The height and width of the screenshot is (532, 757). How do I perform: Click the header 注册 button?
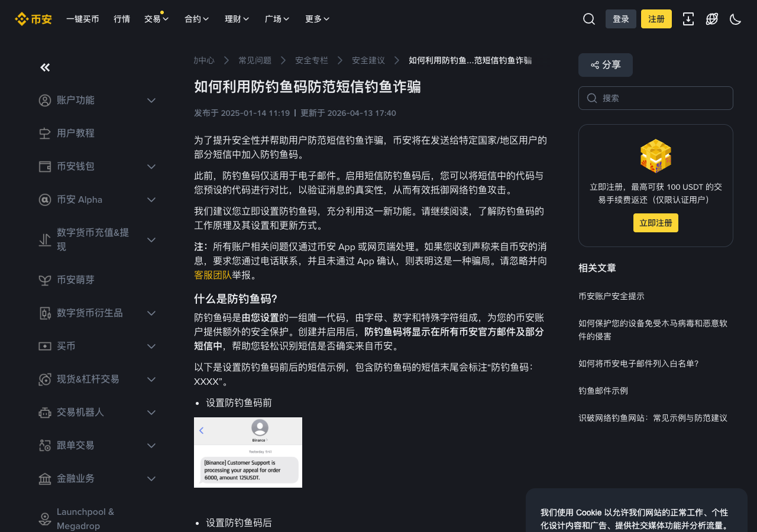656,19
